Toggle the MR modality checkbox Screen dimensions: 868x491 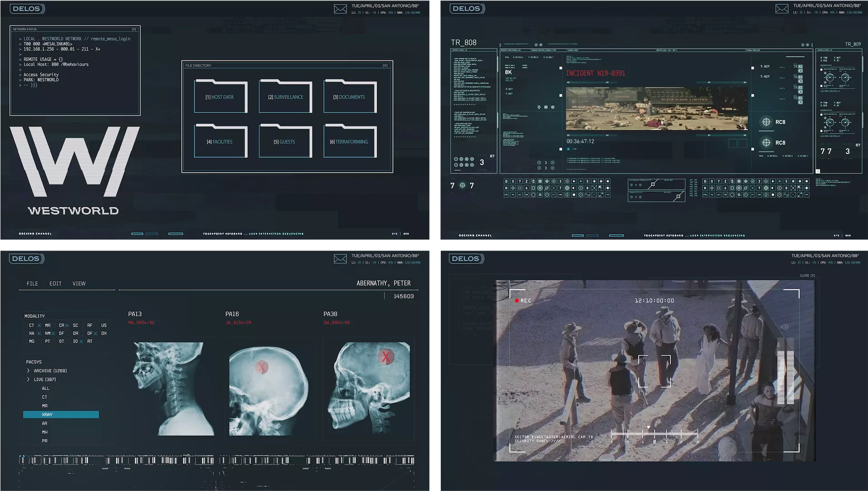[x=39, y=326]
